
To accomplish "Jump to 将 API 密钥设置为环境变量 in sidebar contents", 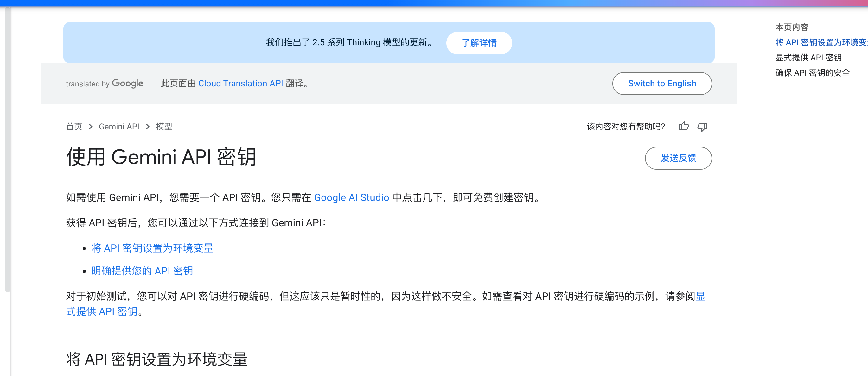I will [x=821, y=42].
